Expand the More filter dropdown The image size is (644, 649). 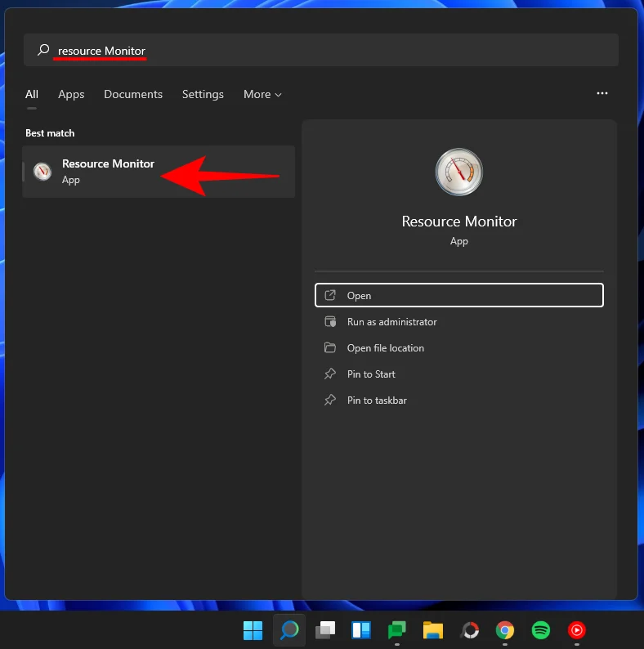(x=262, y=95)
